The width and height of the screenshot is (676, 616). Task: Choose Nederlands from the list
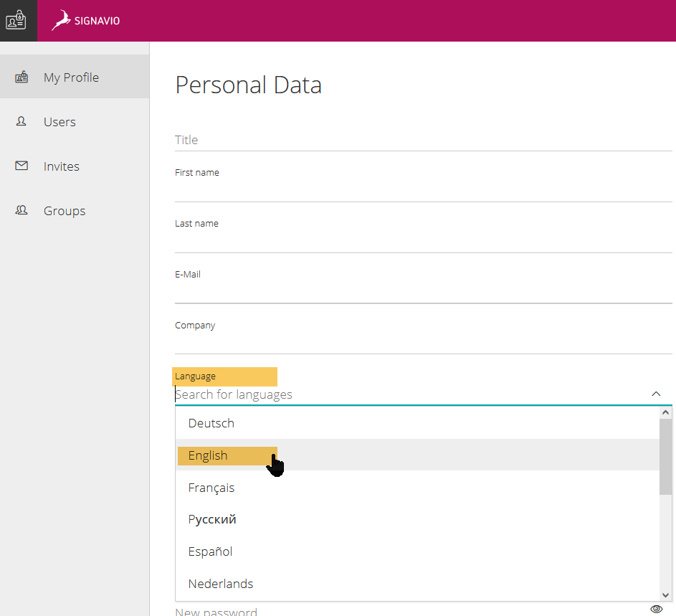pos(417,584)
